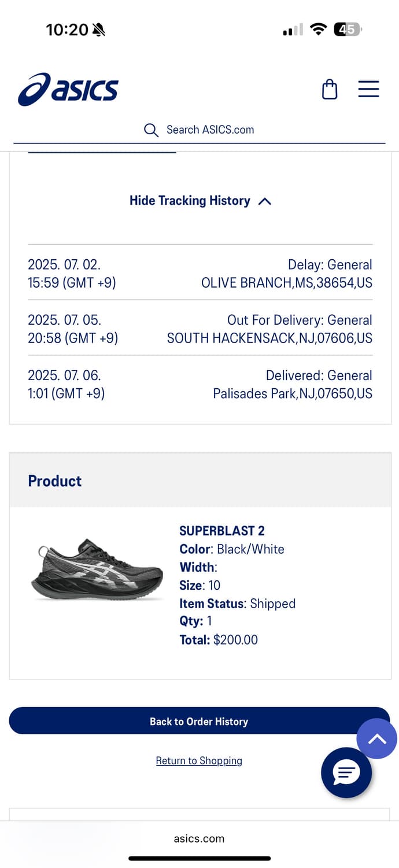Follow the Return to Shopping link
Screen dimensions: 399x868
199,760
